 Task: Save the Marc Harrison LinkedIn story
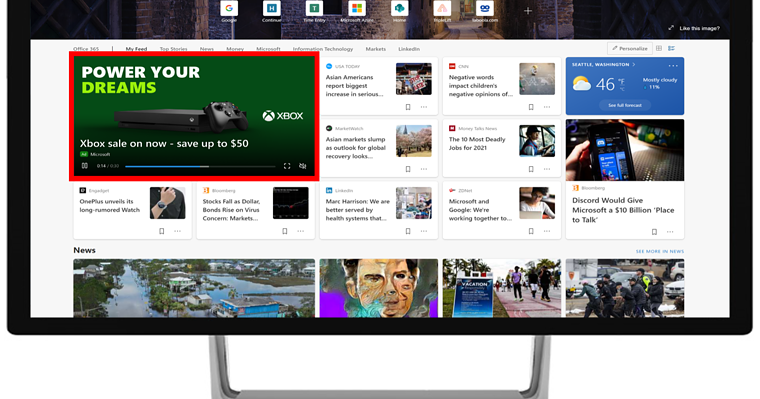tap(408, 231)
